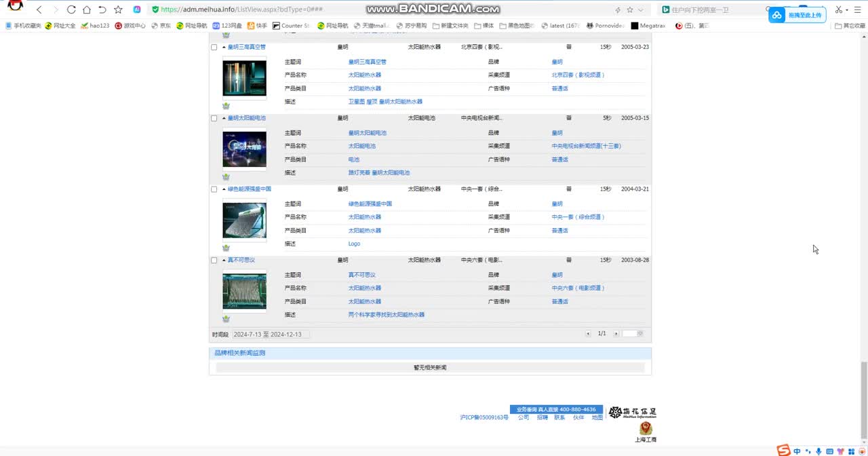The width and height of the screenshot is (868, 456).
Task: Click the MeiHua Information logo in footer
Action: tap(632, 413)
